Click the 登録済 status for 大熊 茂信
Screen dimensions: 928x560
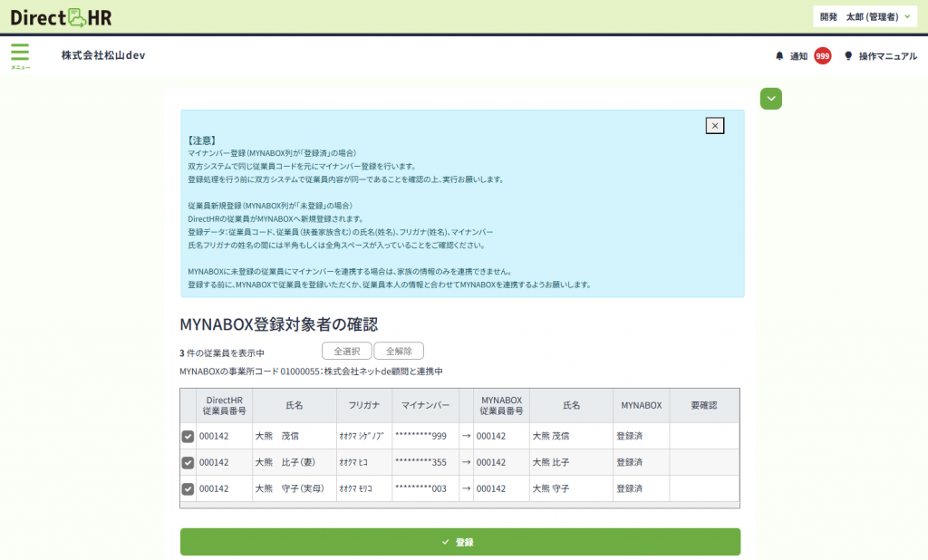(x=629, y=436)
